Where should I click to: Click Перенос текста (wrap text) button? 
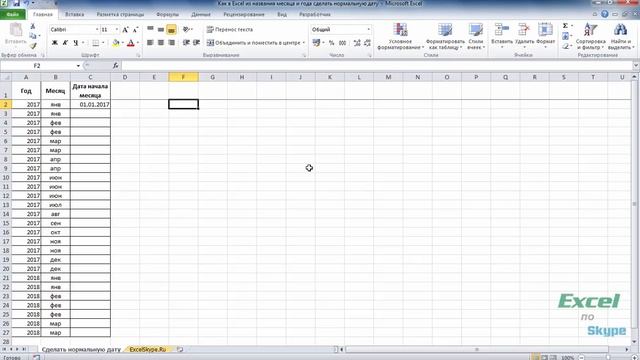230,29
